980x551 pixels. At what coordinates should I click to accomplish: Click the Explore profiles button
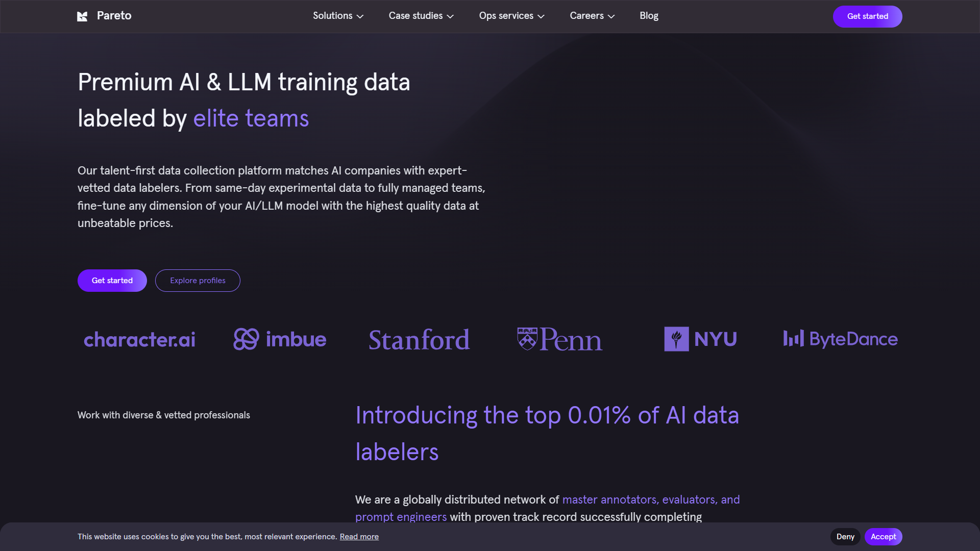tap(198, 280)
